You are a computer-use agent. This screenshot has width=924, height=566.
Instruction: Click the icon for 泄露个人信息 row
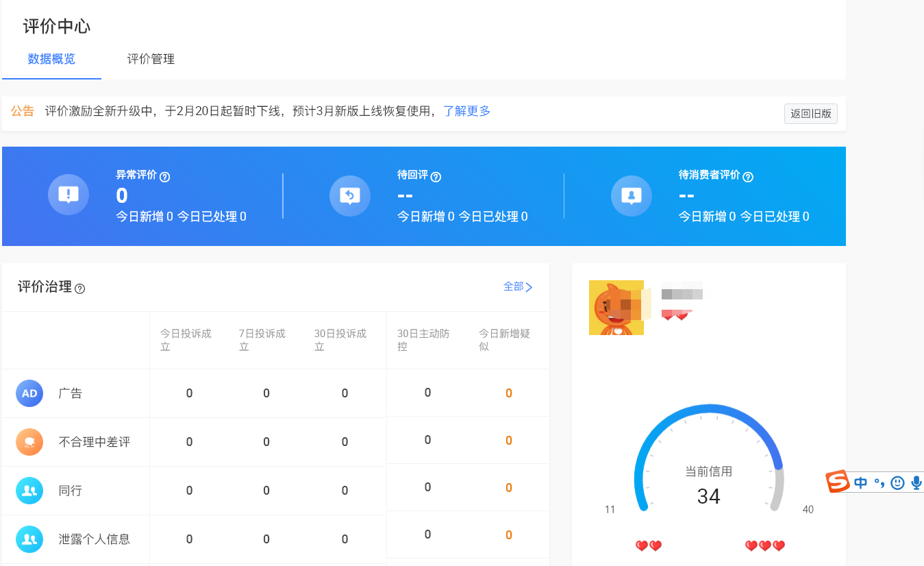click(x=29, y=539)
